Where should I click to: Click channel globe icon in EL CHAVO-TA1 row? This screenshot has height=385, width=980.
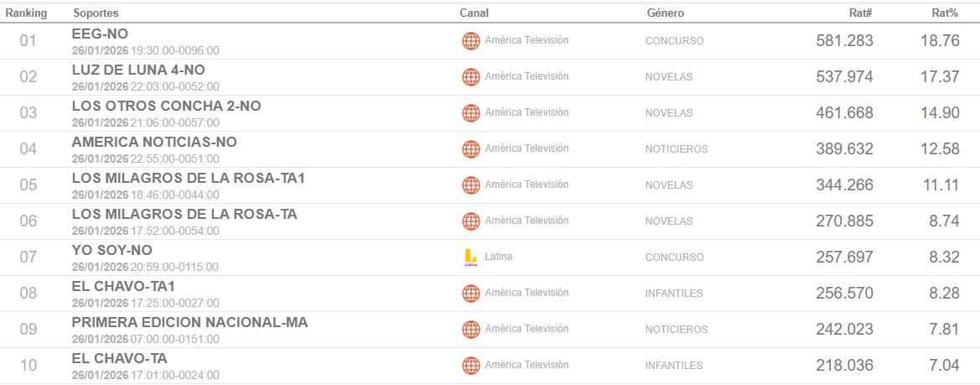pyautogui.click(x=471, y=294)
